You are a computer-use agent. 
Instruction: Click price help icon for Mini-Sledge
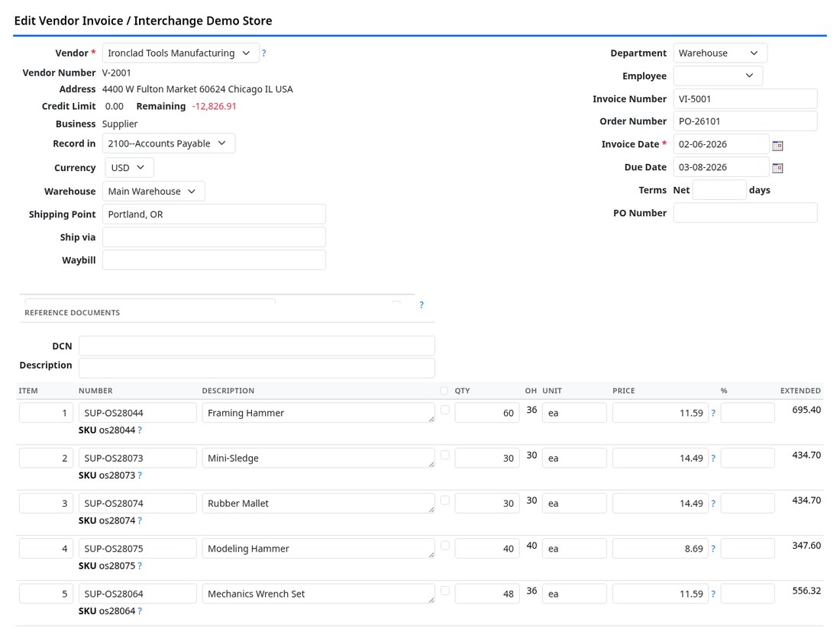tap(713, 459)
